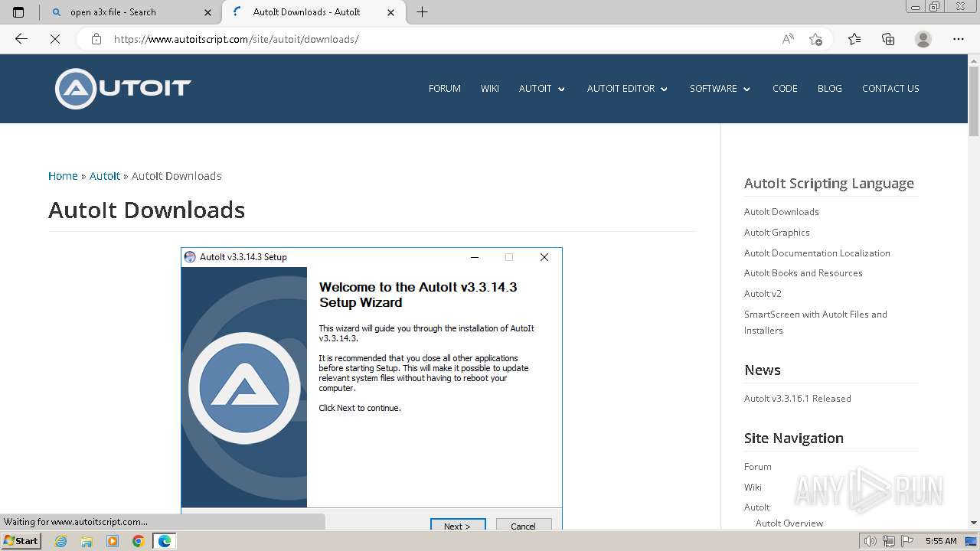Click the 'AutoIt Scripting Language' sidebar heading

coord(829,184)
